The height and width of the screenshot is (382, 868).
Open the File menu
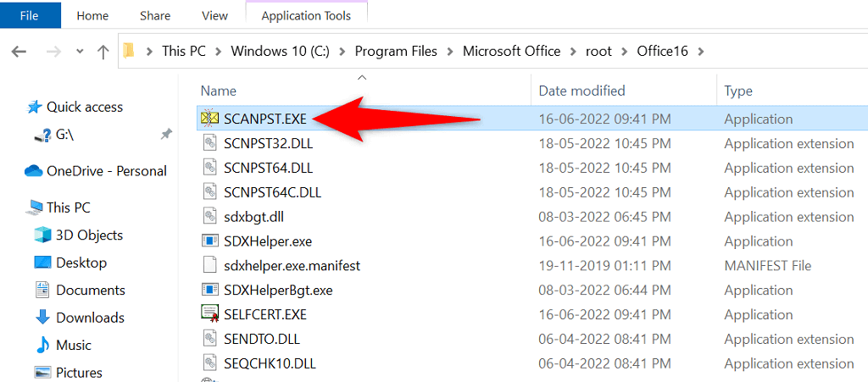31,15
